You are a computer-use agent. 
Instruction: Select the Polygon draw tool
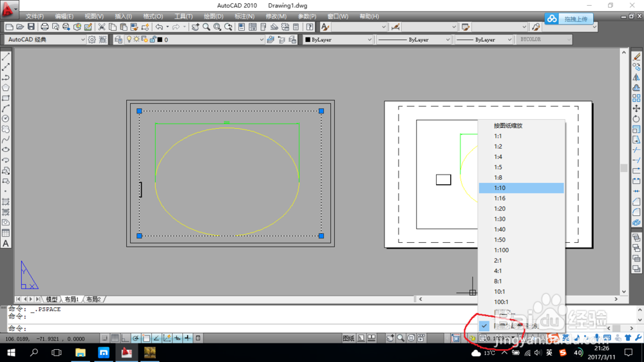point(6,88)
